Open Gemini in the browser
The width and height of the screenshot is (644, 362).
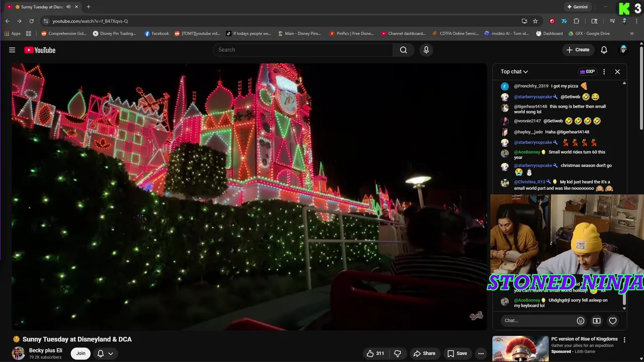pyautogui.click(x=577, y=7)
